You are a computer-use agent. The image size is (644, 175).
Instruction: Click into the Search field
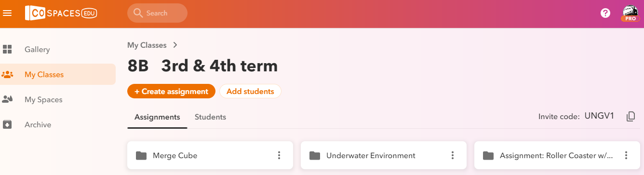click(x=157, y=13)
